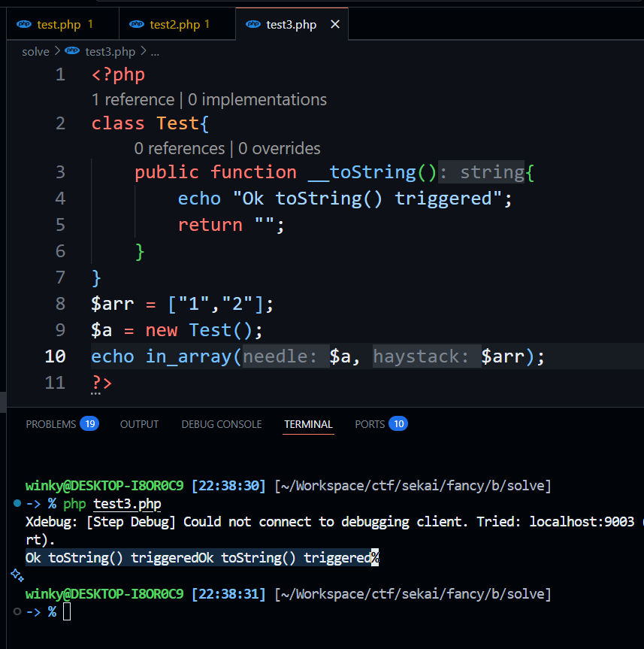This screenshot has width=644, height=649.
Task: Open '1 reference' code lens above class Test
Action: (132, 99)
